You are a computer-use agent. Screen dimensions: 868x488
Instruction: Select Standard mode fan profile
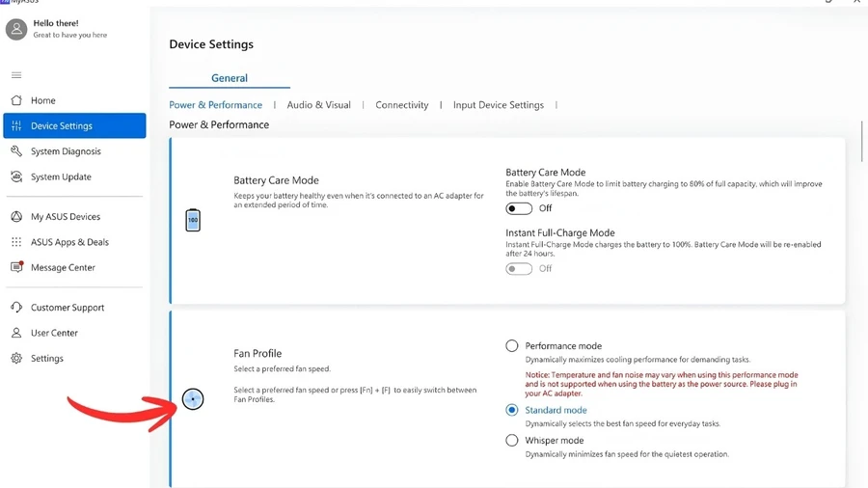pos(511,410)
